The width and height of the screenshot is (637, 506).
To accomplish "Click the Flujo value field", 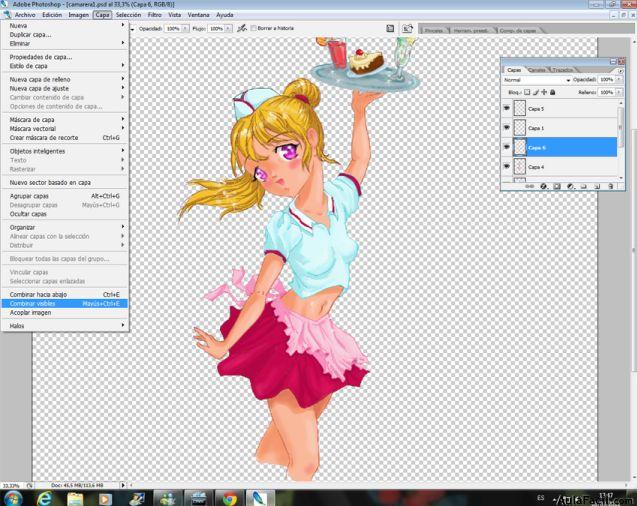I will click(217, 28).
